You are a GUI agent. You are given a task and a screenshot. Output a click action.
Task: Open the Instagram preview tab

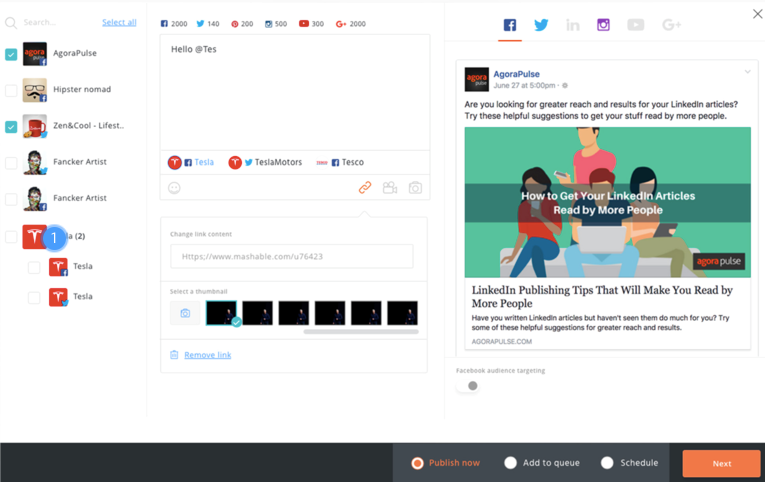click(x=604, y=24)
